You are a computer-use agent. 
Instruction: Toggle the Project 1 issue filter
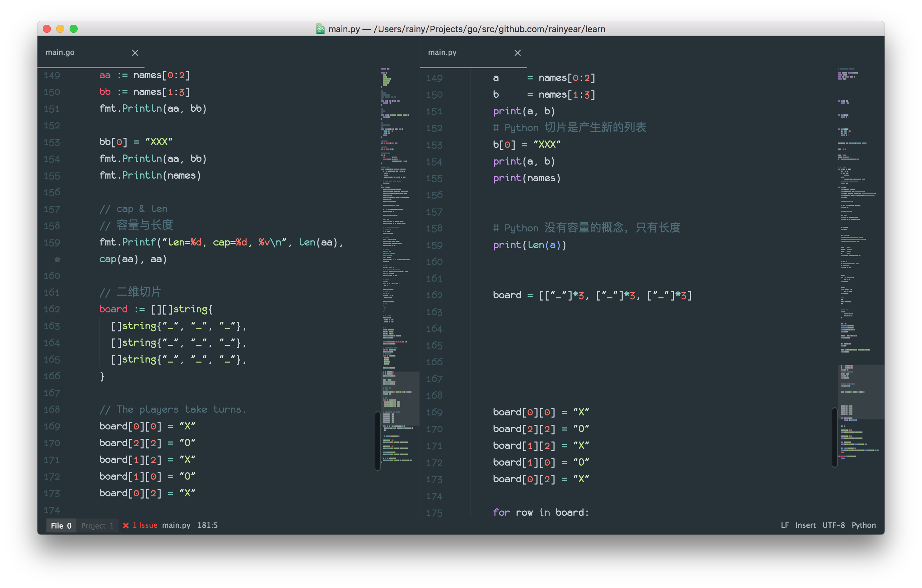97,525
